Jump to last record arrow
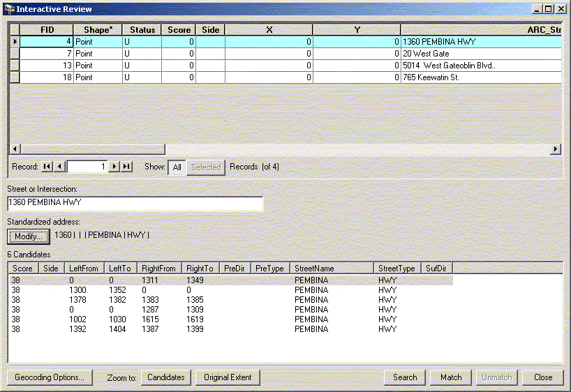This screenshot has height=392, width=571. [127, 167]
